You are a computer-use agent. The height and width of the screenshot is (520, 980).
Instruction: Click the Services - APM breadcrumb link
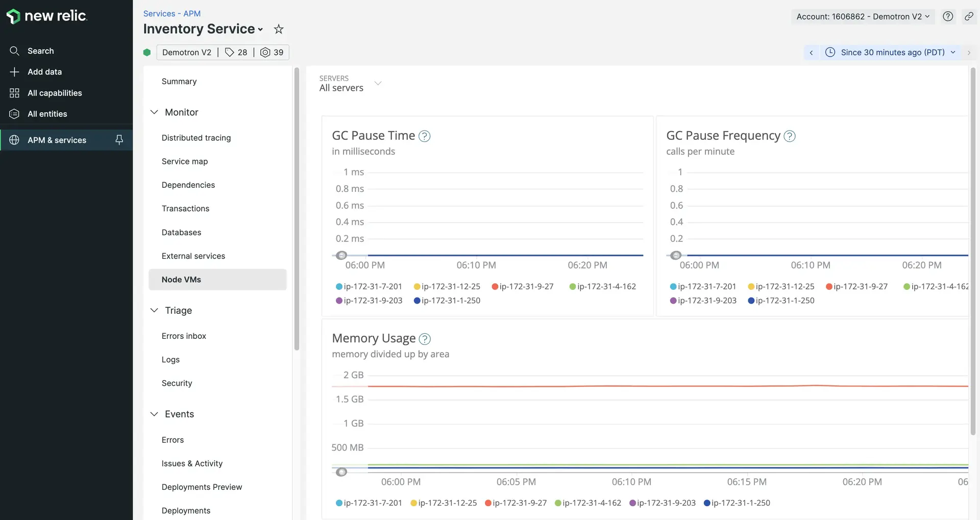[x=171, y=14]
